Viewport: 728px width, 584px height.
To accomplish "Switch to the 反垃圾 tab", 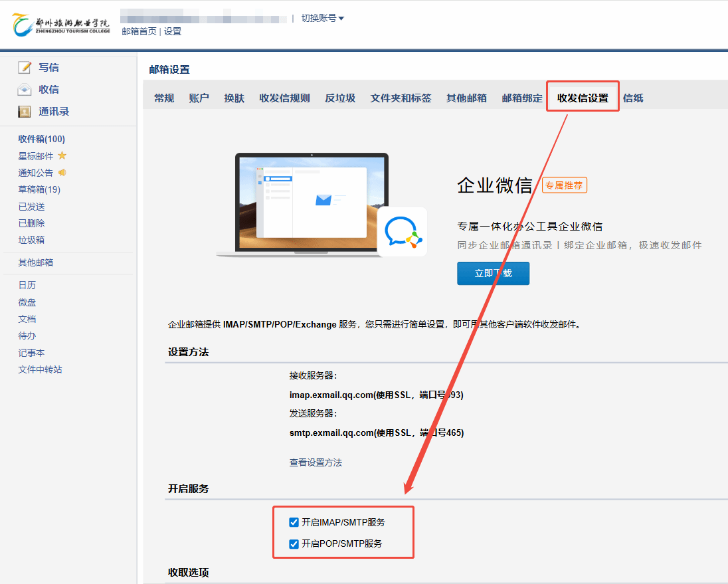I will 340,98.
